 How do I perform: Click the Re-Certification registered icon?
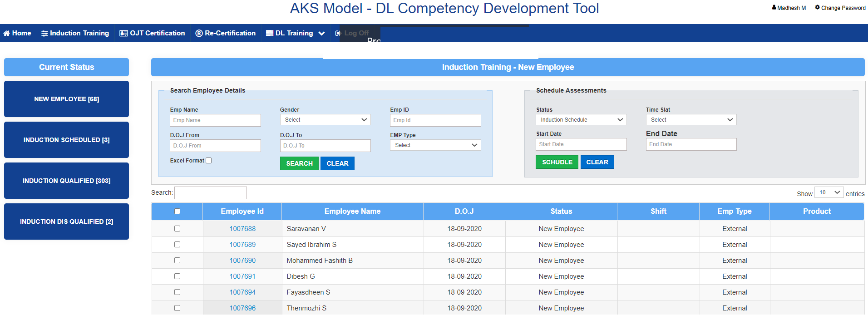pos(199,33)
